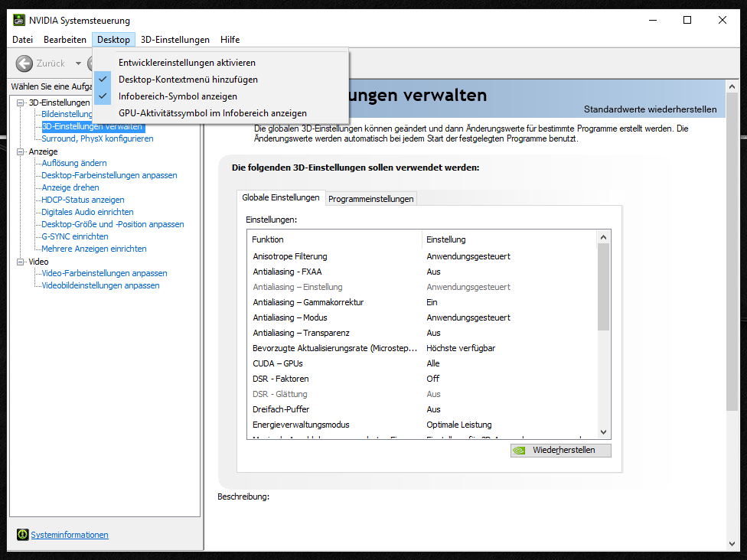Switch to Programmeinstellungen tab
Image resolution: width=747 pixels, height=560 pixels.
click(370, 199)
